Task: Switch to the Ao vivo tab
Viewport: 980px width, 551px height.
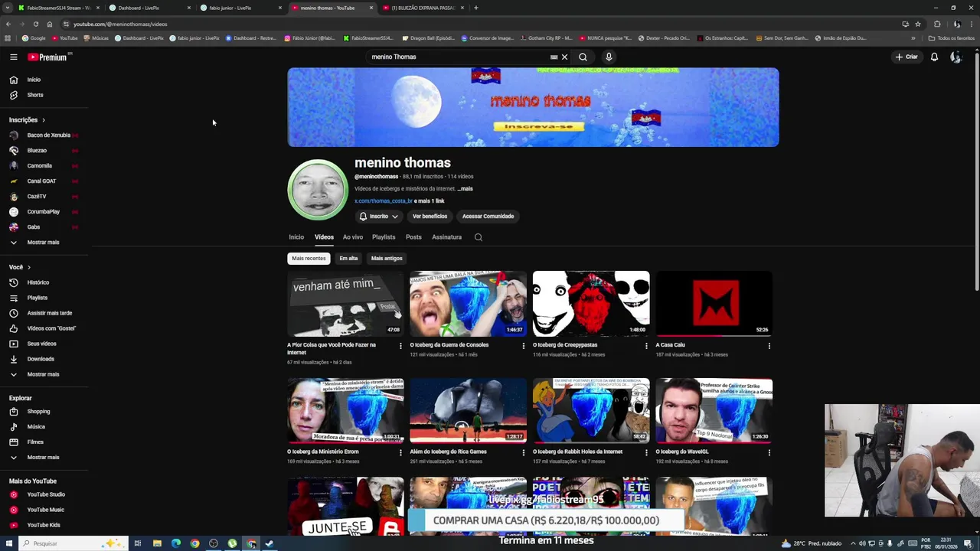Action: tap(353, 237)
